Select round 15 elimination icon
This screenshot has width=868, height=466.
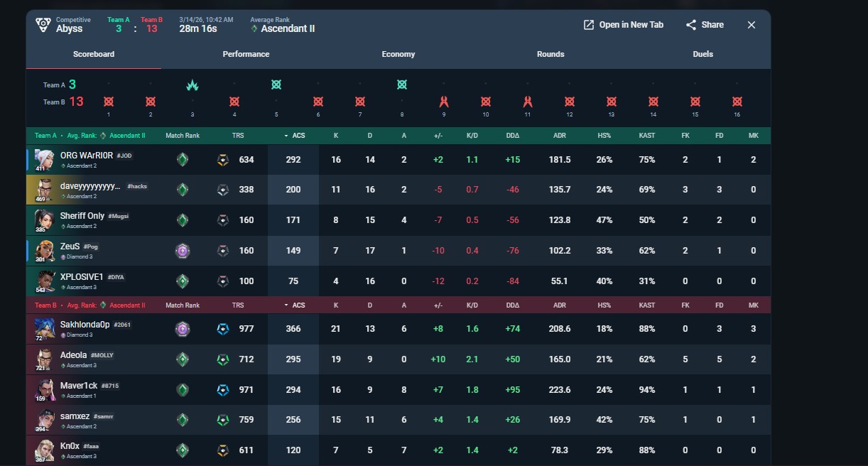click(695, 102)
